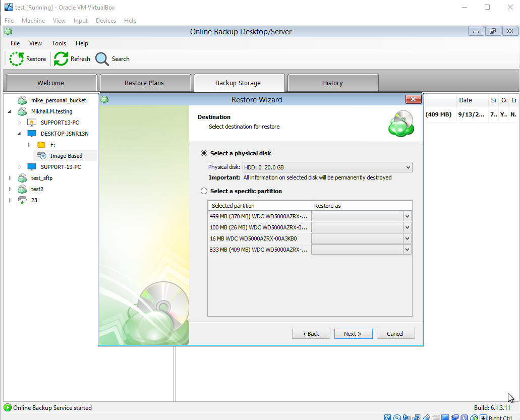Select the Mikhail.M.testing storage account icon
Viewport: 520px width, 420px height.
click(22, 111)
